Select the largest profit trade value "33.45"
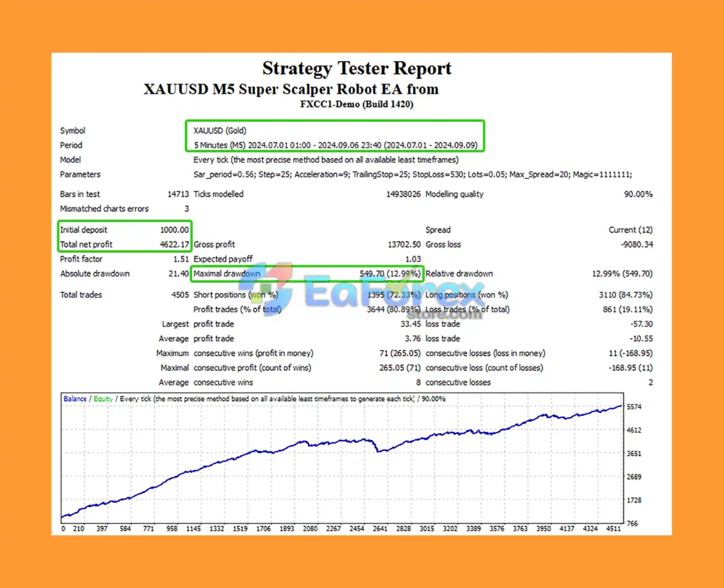Viewport: 724px width, 588px height. click(x=411, y=325)
